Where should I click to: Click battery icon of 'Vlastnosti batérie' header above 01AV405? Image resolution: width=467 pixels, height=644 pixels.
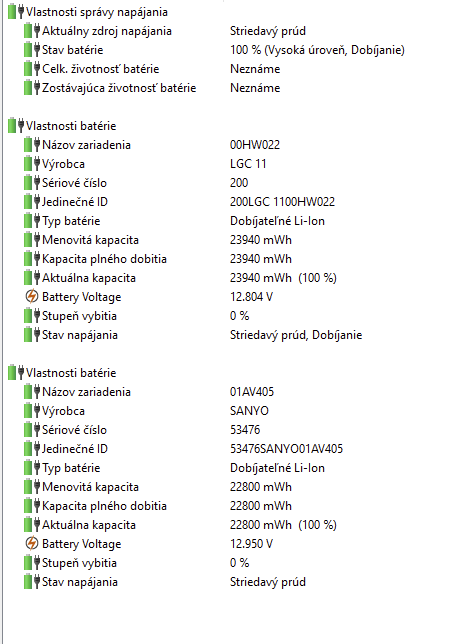coord(16,373)
